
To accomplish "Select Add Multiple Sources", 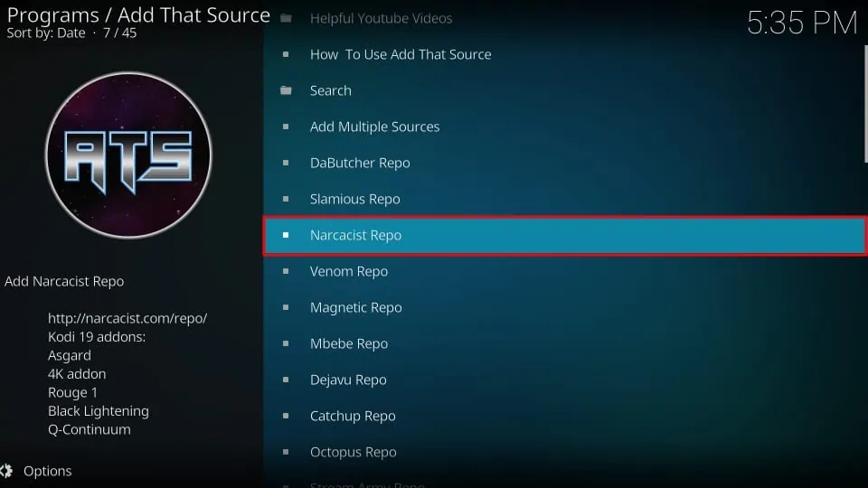I will tap(564, 127).
